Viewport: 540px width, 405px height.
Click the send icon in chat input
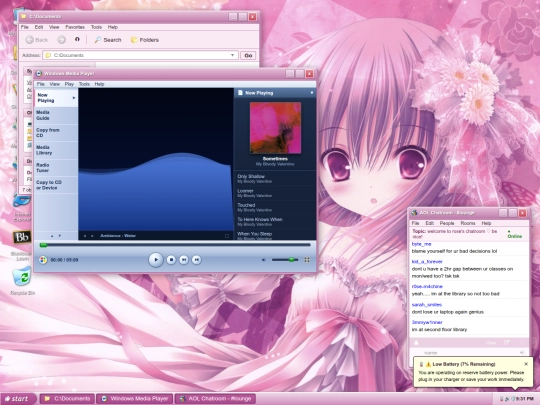[522, 352]
